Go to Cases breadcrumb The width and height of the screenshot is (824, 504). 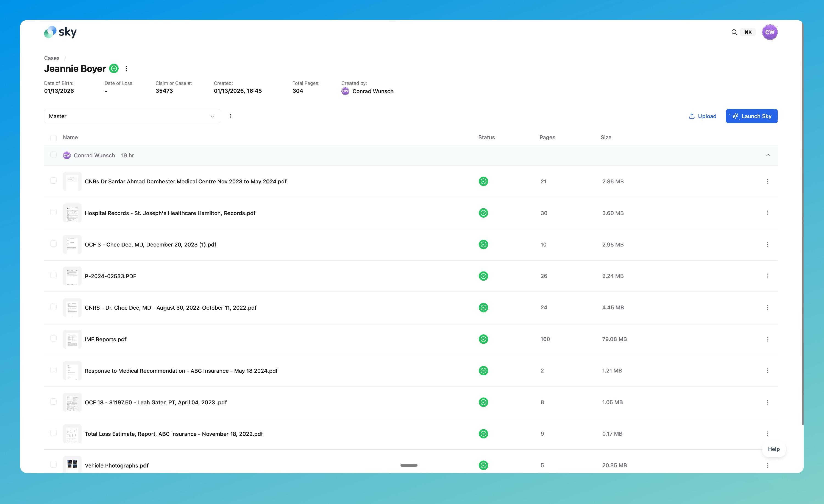click(x=52, y=58)
